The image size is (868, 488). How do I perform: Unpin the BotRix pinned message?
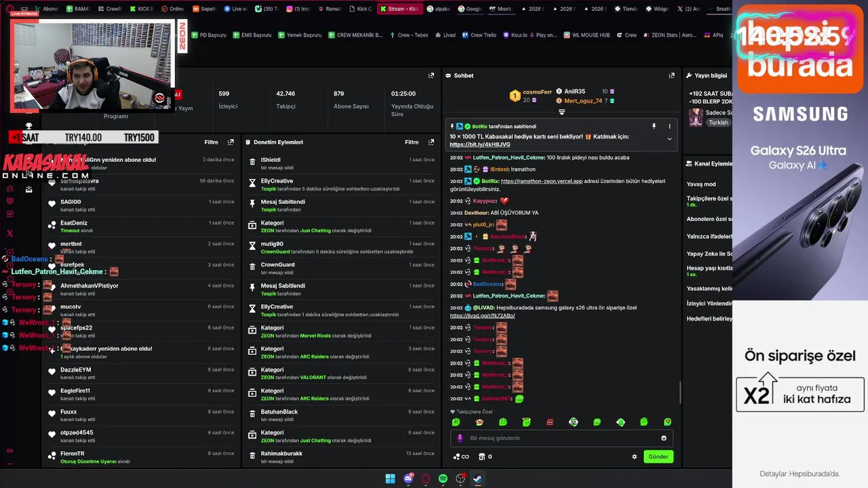pyautogui.click(x=654, y=126)
